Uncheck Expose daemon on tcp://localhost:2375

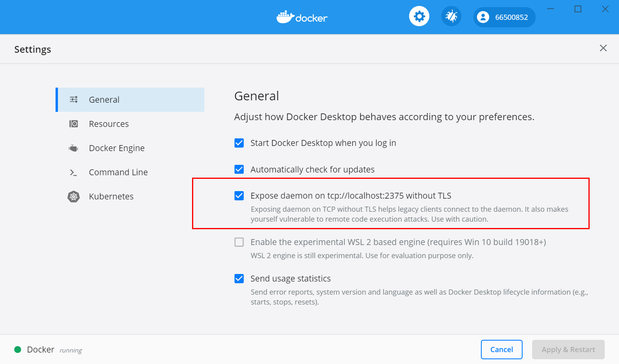239,195
